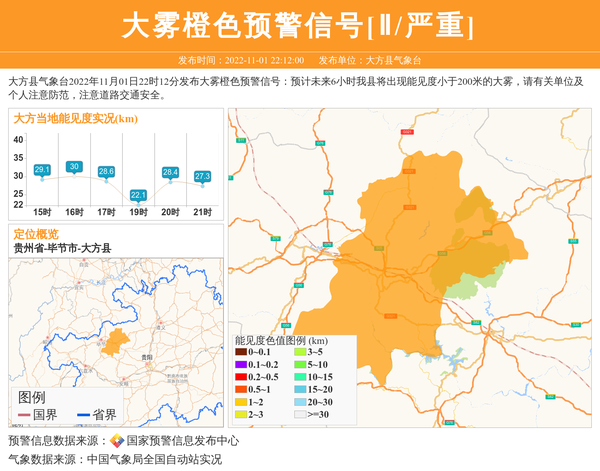Select the 5~10 green legend swatch
Image resolution: width=600 pixels, height=471 pixels.
click(300, 365)
